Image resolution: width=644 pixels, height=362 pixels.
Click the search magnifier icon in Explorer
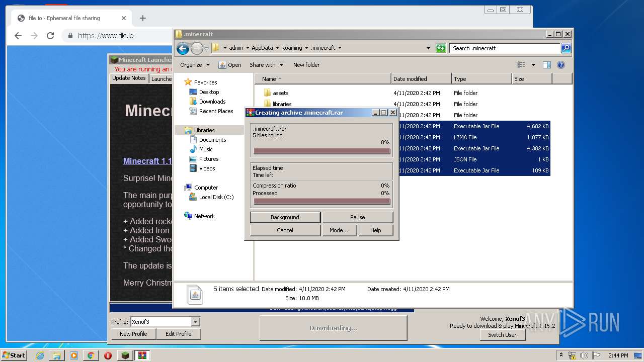click(566, 48)
